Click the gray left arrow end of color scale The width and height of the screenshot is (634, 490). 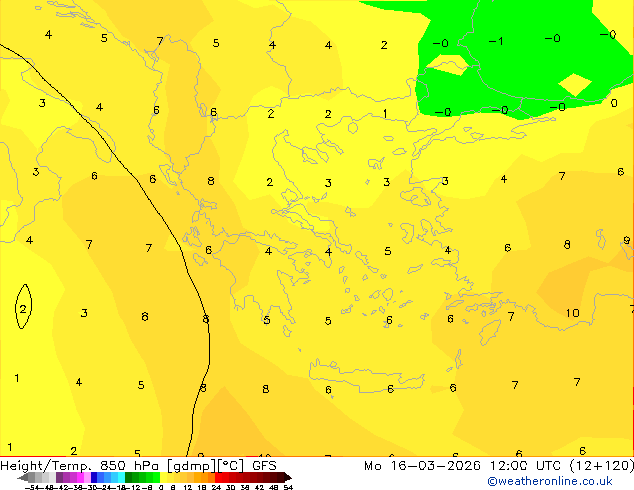pyautogui.click(x=23, y=477)
